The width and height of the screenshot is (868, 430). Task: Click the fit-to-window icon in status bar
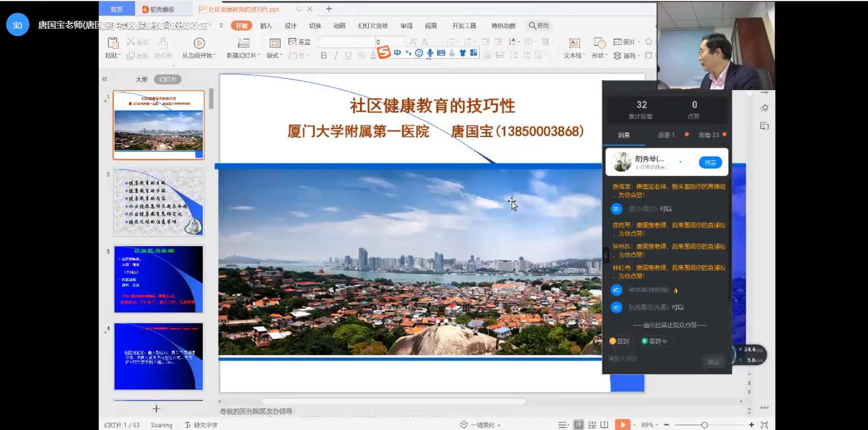764,425
